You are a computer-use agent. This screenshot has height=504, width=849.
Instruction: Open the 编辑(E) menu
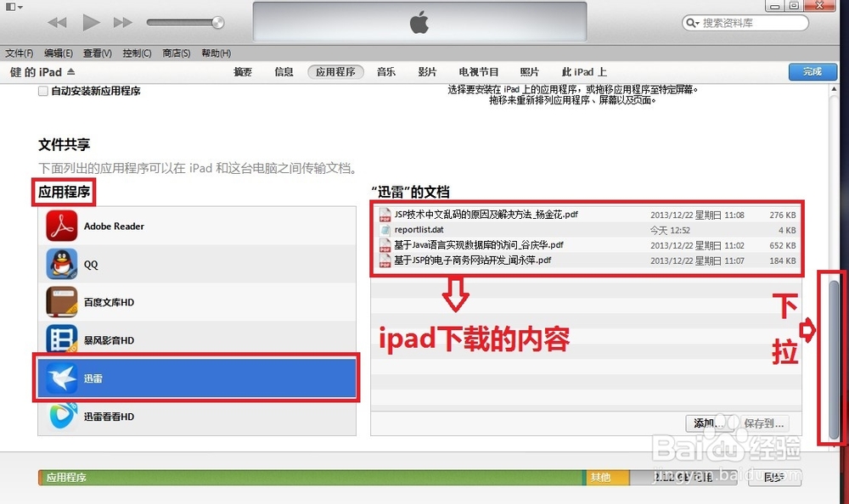[59, 53]
